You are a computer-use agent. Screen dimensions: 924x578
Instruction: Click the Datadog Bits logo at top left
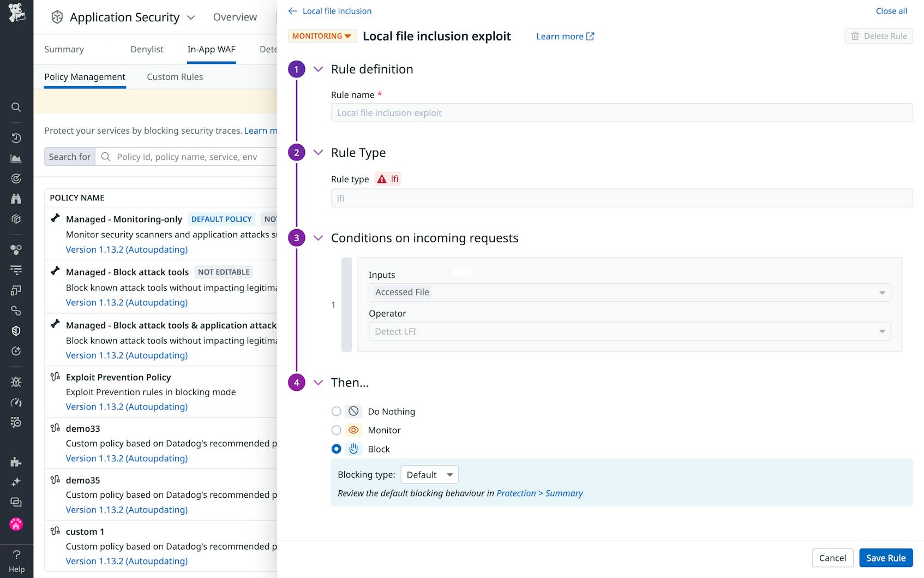pos(16,13)
